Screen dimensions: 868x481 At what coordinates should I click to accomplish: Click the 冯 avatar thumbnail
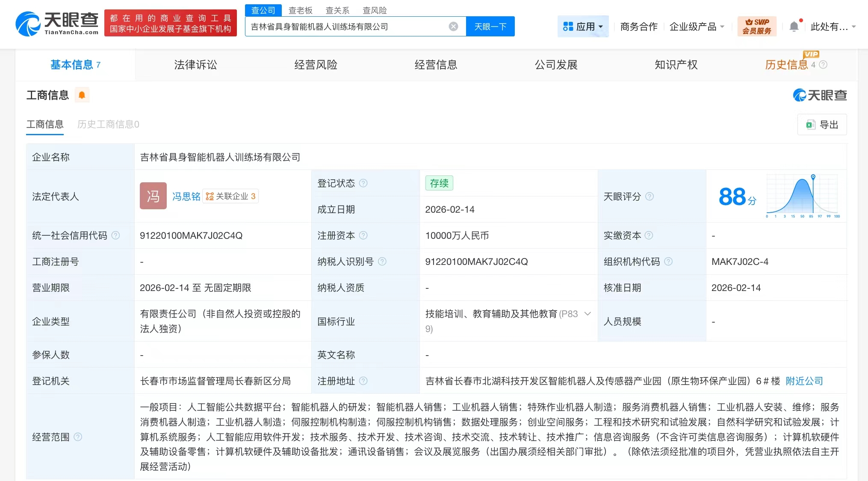(153, 196)
